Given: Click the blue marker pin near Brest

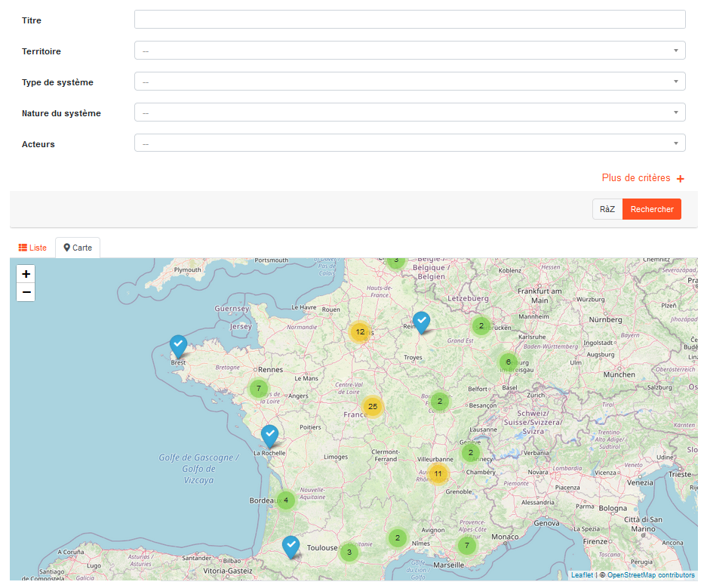Looking at the screenshot, I should 178,346.
